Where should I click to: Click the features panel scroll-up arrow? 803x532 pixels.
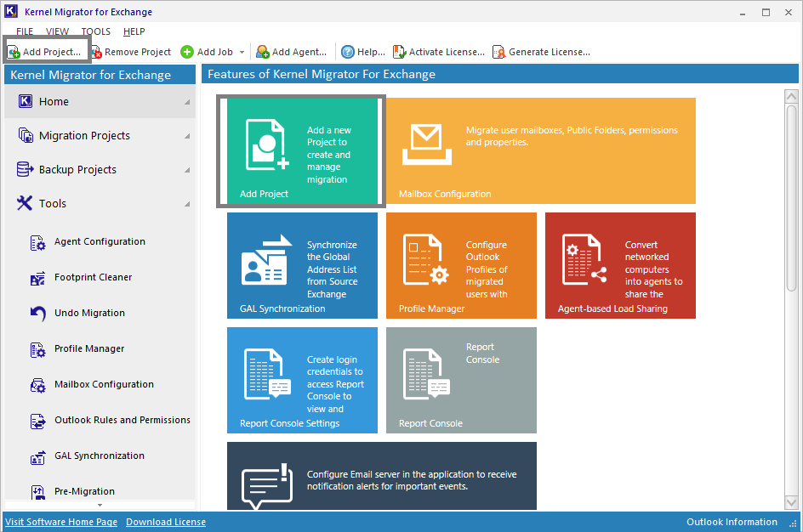[x=791, y=96]
